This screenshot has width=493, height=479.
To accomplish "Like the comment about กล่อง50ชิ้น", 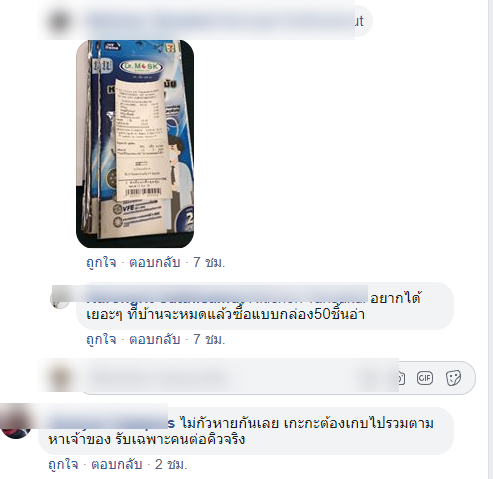I will 101,340.
